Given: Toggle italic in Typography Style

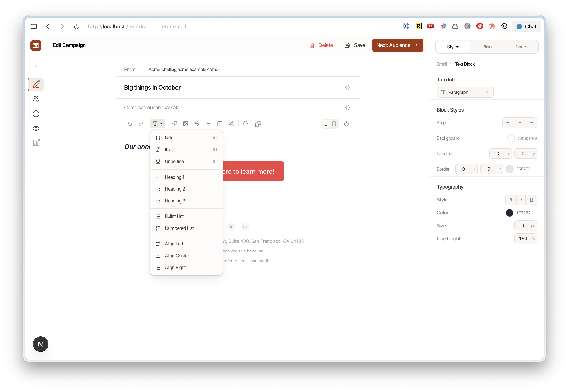Looking at the screenshot, I should pyautogui.click(x=521, y=200).
